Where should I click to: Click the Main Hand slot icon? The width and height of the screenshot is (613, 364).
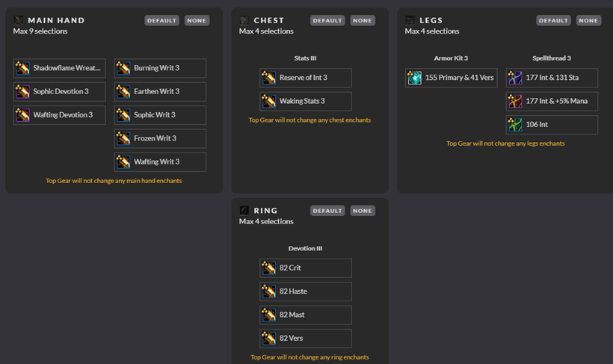pyautogui.click(x=19, y=20)
